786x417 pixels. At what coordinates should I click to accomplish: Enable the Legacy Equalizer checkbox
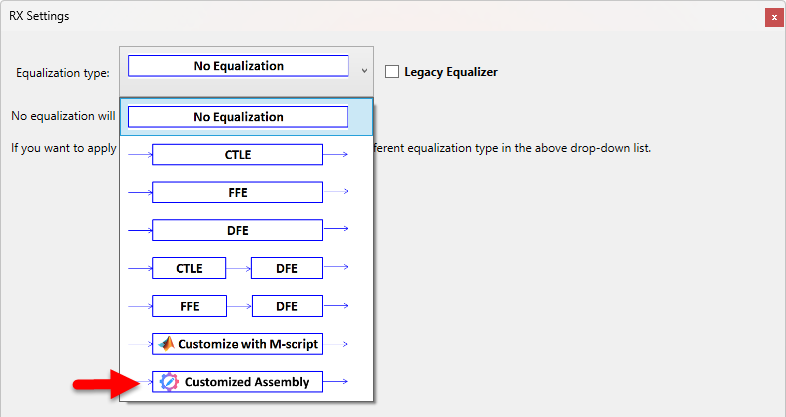click(392, 71)
